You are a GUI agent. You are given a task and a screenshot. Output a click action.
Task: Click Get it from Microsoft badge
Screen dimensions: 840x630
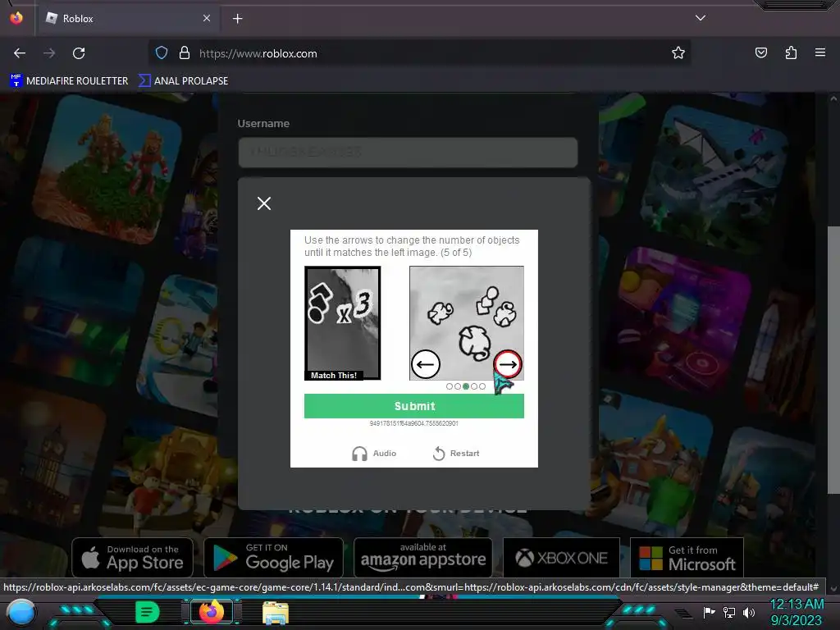pyautogui.click(x=687, y=558)
